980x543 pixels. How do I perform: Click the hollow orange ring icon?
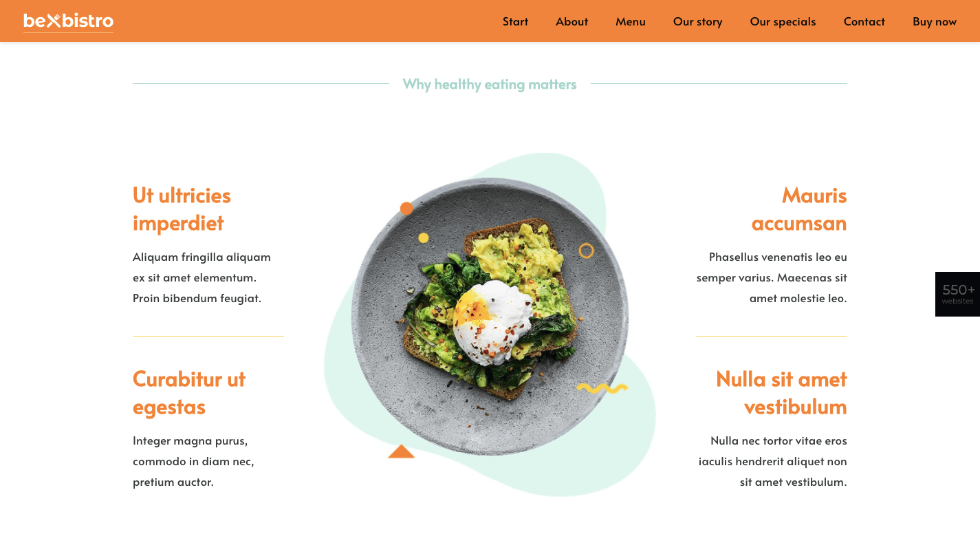pyautogui.click(x=586, y=251)
